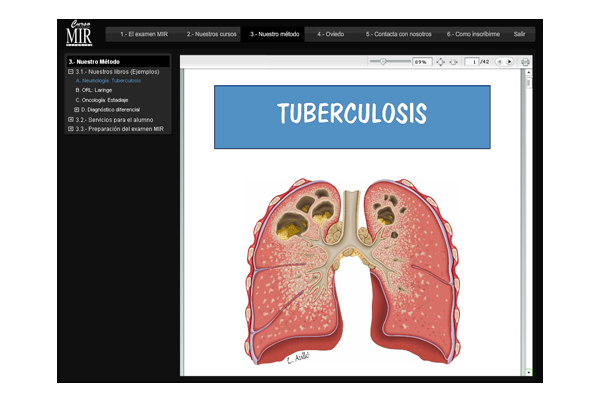This screenshot has height=400, width=600.
Task: Go to the next page with right arrow
Action: 509,62
